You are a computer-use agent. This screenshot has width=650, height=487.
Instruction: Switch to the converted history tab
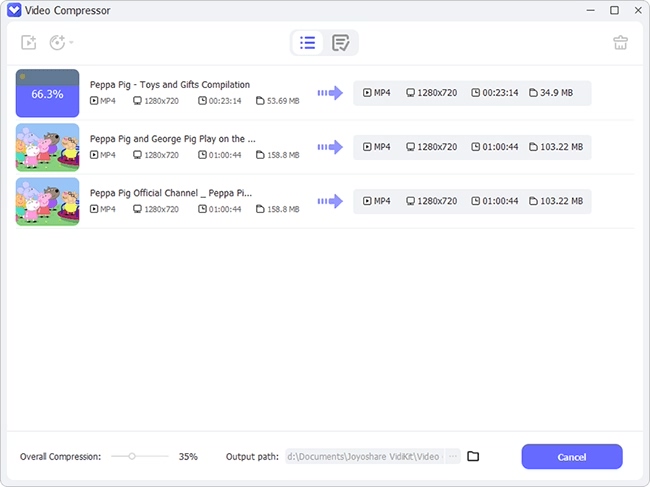(x=341, y=43)
